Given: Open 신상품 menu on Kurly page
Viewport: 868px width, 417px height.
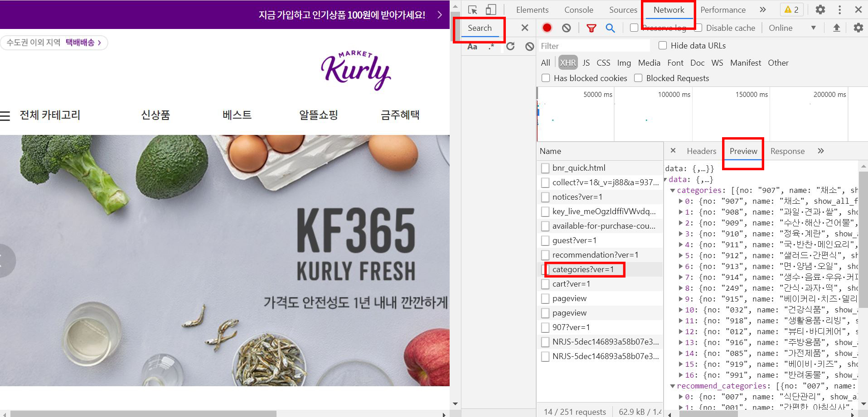Looking at the screenshot, I should coord(155,115).
